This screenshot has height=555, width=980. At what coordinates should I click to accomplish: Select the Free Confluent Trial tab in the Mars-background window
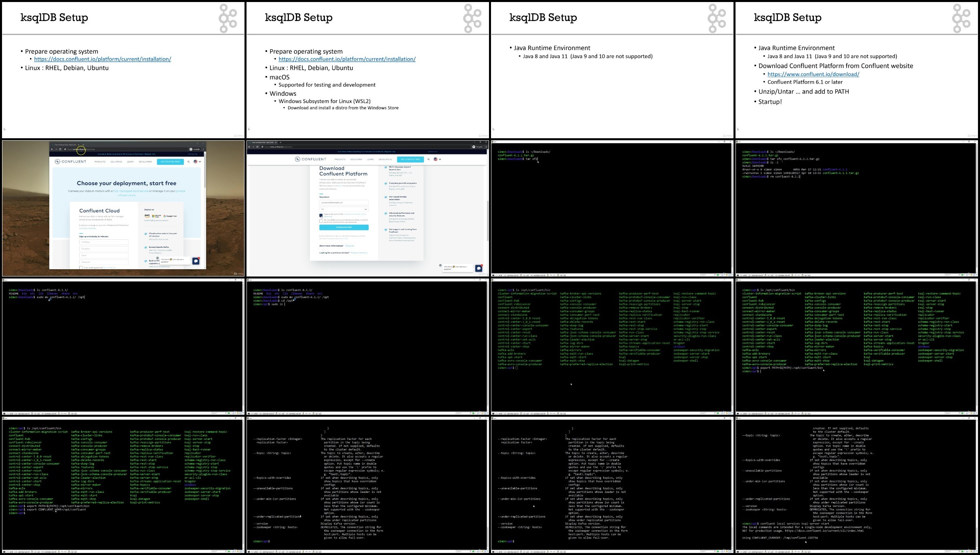pyautogui.click(x=65, y=145)
